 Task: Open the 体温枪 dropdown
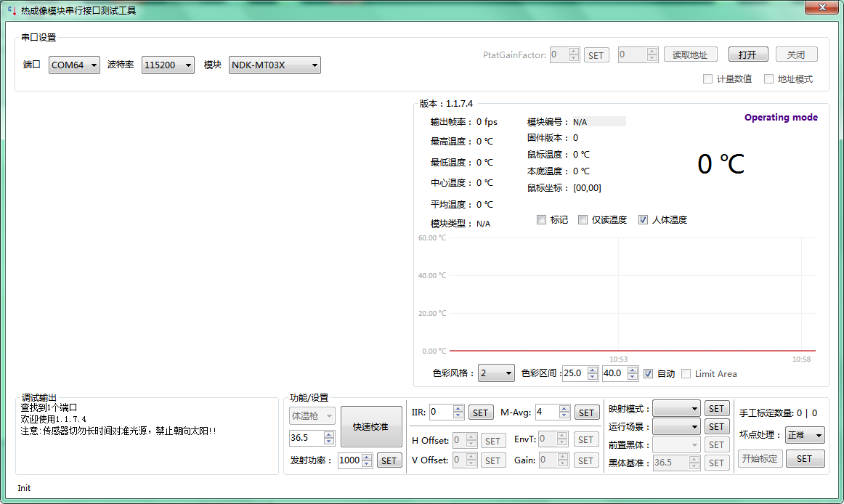click(312, 415)
